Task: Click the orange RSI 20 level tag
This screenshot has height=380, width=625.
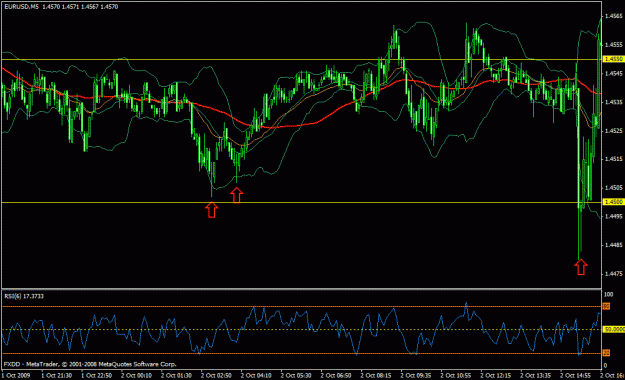Action: pos(606,353)
